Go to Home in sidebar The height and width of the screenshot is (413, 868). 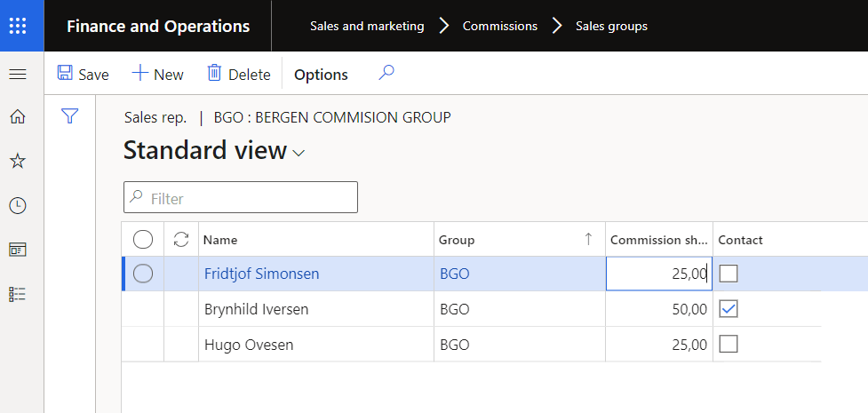pos(18,116)
